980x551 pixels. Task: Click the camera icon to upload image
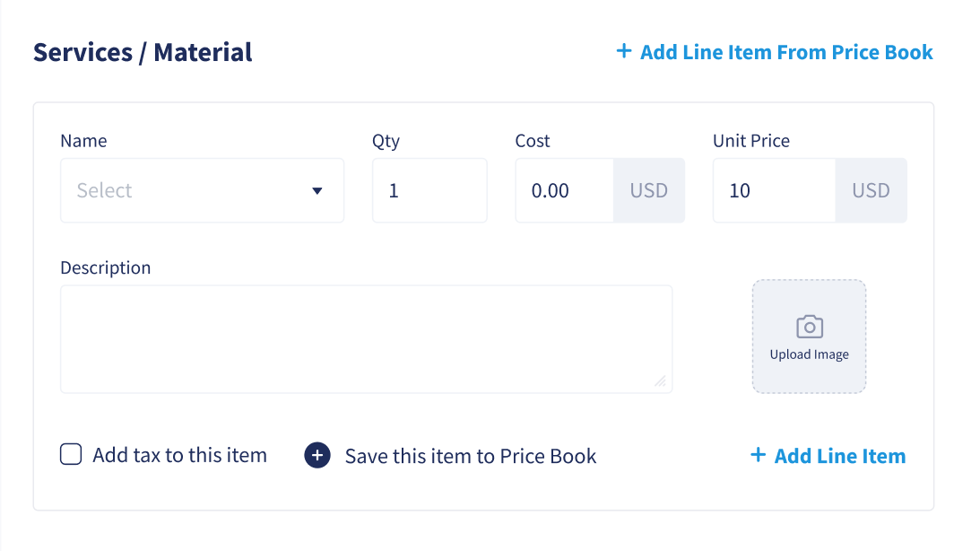tap(810, 327)
